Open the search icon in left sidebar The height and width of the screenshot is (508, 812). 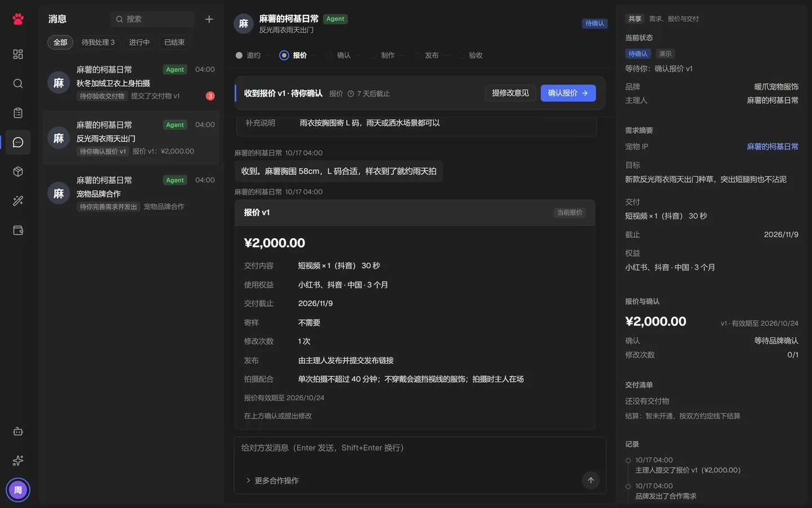click(18, 84)
